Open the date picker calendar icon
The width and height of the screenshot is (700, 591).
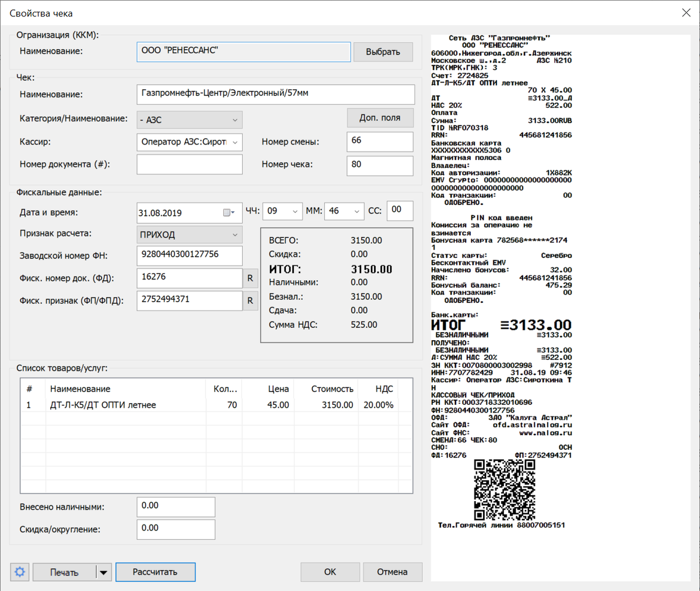229,213
